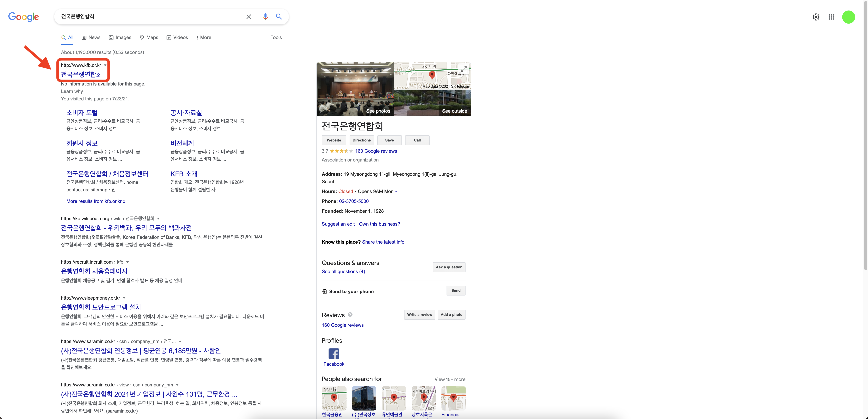Open the See photos thumbnail
868x419 pixels.
[x=355, y=89]
